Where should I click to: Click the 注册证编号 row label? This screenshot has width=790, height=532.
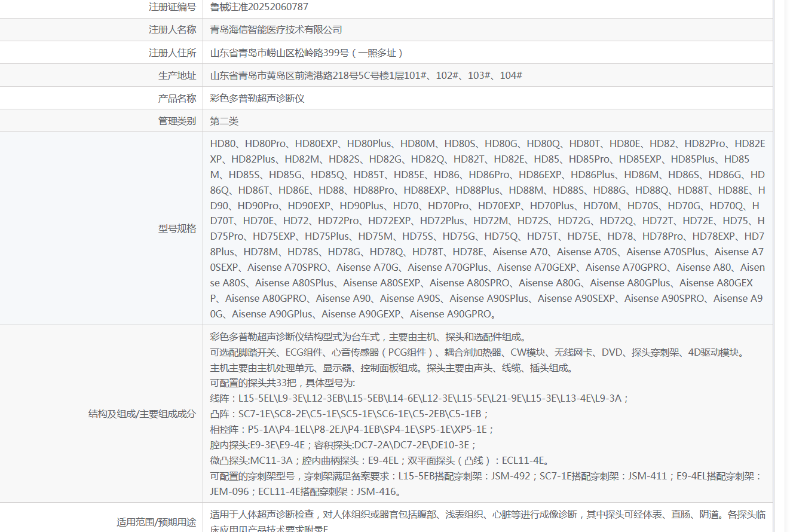pos(172,7)
